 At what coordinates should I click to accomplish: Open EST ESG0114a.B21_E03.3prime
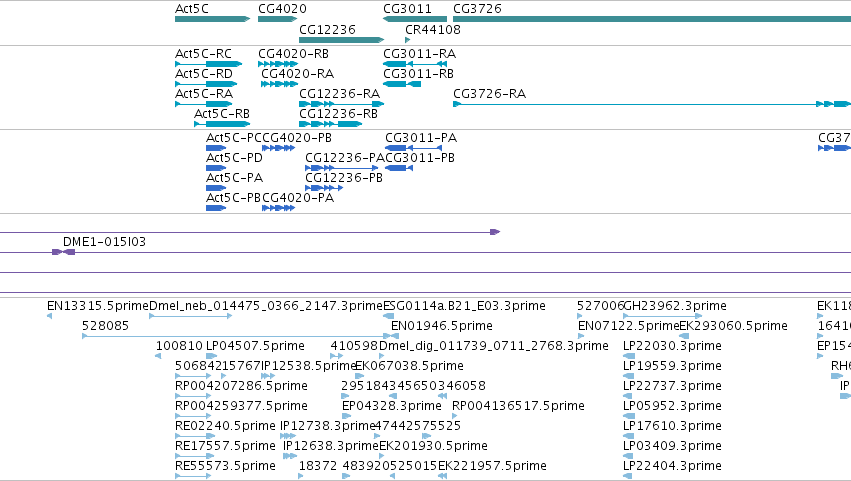(x=465, y=306)
